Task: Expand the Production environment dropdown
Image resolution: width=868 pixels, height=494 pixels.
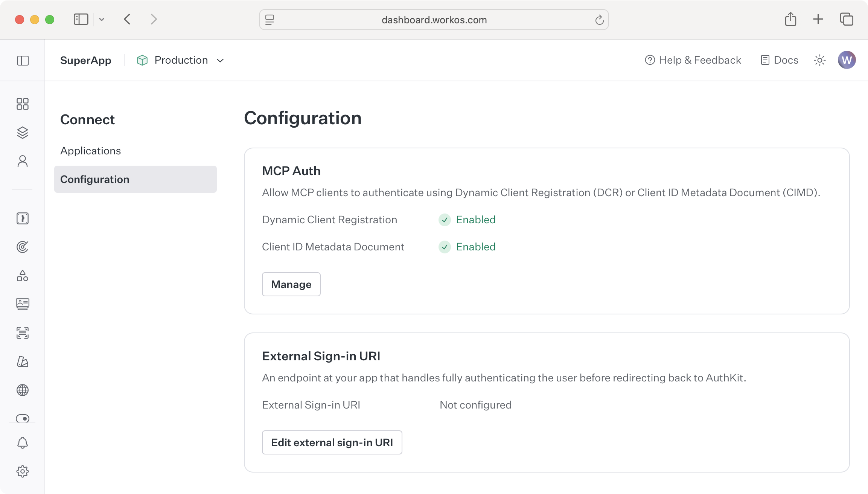Action: [181, 60]
